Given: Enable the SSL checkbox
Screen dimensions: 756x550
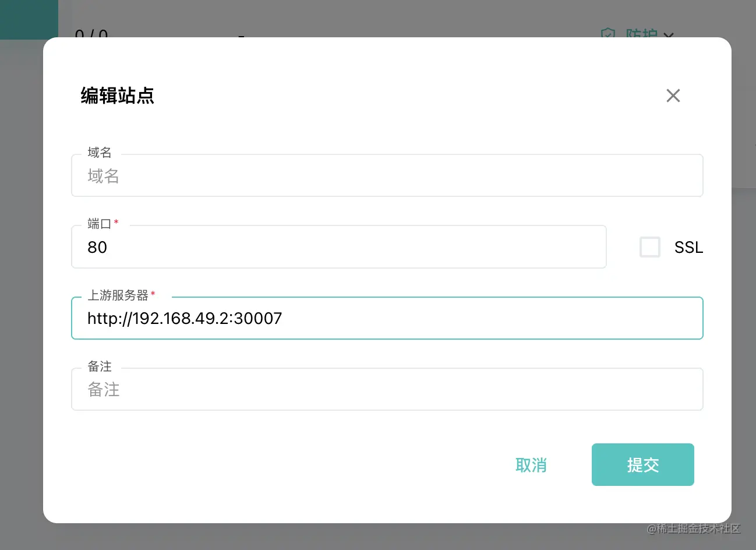Looking at the screenshot, I should pos(649,247).
